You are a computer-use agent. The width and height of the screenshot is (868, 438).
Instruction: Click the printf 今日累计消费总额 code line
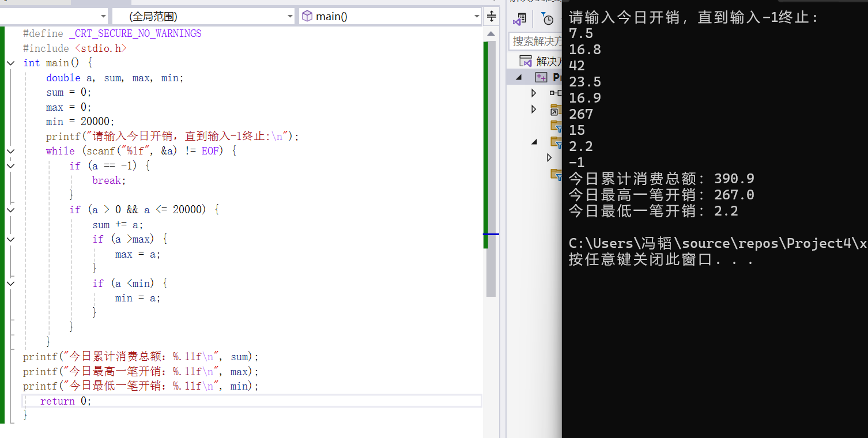coord(141,357)
